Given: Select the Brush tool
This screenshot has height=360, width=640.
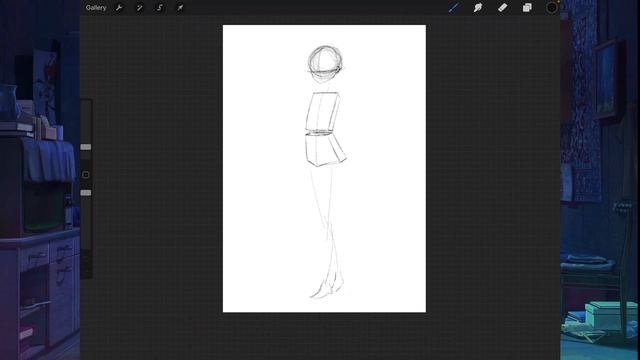Looking at the screenshot, I should tap(454, 7).
